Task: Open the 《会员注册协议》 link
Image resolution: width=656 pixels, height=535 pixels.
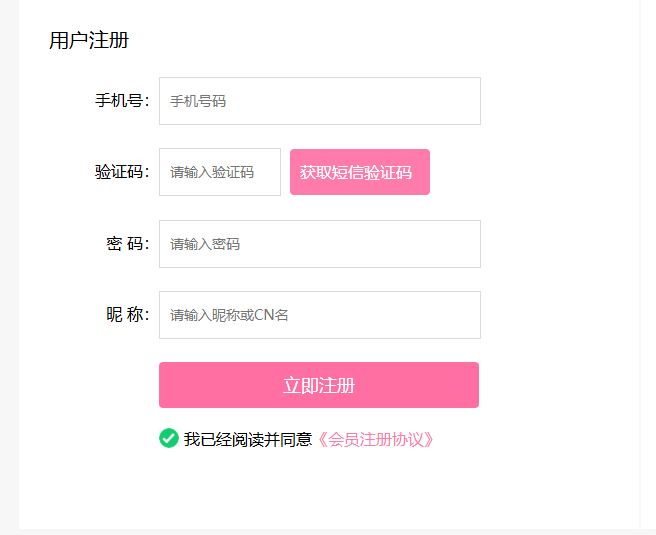Action: tap(375, 440)
